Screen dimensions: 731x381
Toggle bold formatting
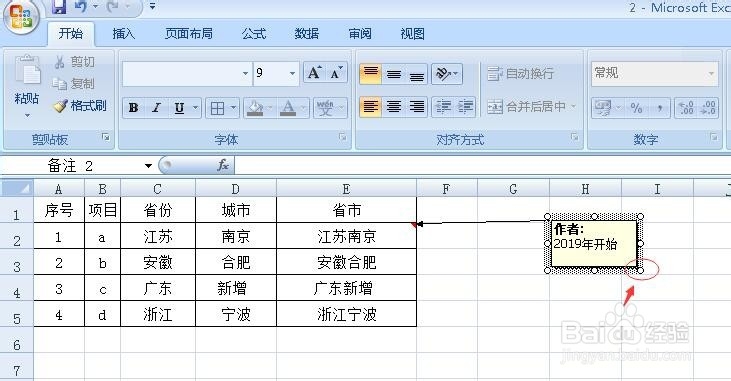click(133, 108)
